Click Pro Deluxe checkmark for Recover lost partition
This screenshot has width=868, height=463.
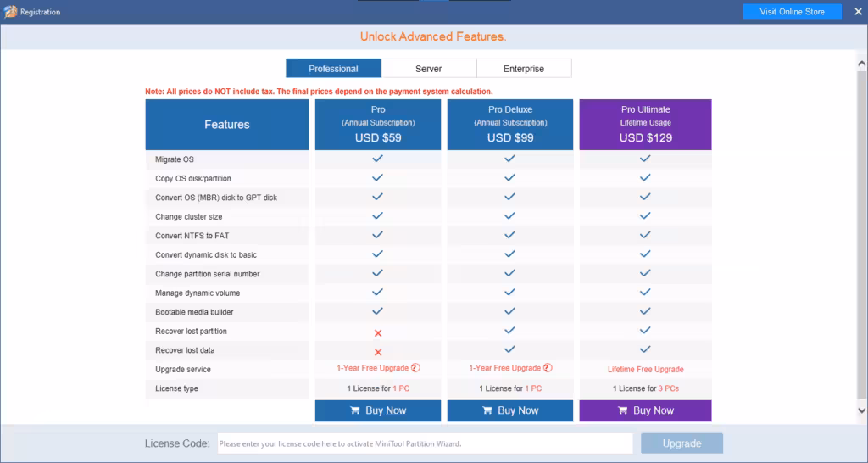tap(509, 330)
